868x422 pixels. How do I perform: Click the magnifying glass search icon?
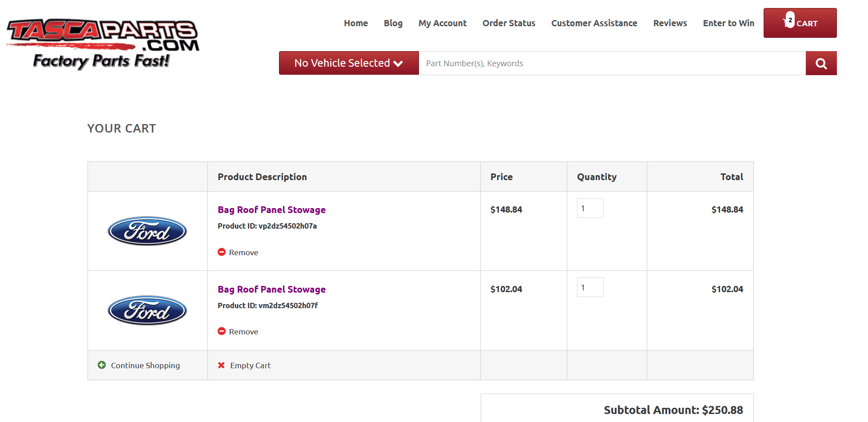tap(821, 63)
